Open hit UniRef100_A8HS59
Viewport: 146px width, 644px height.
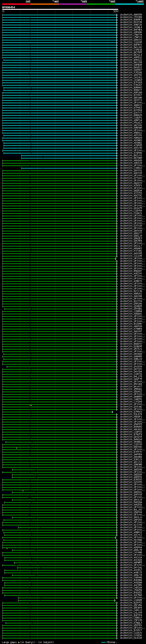pyautogui.click(x=131, y=15)
